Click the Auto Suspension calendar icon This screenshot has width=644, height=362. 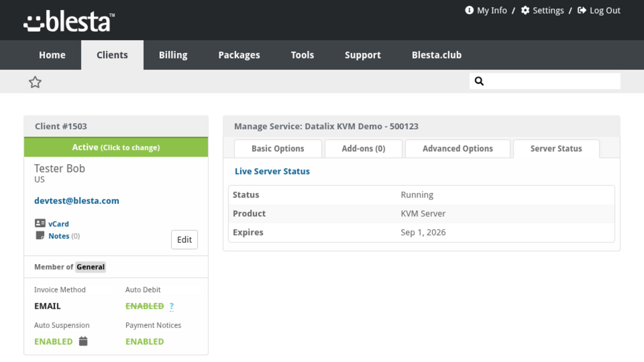pyautogui.click(x=83, y=341)
